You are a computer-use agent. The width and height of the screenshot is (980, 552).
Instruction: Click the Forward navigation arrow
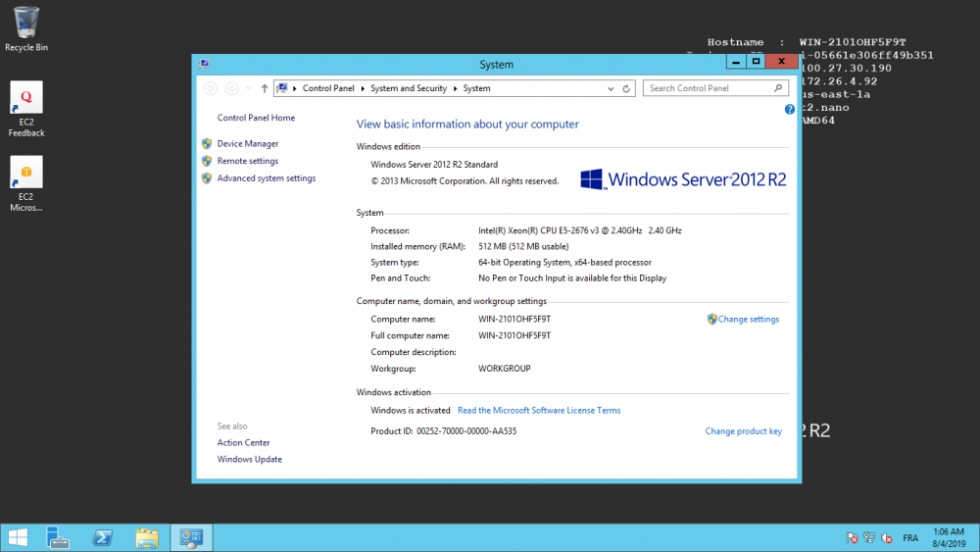click(232, 89)
